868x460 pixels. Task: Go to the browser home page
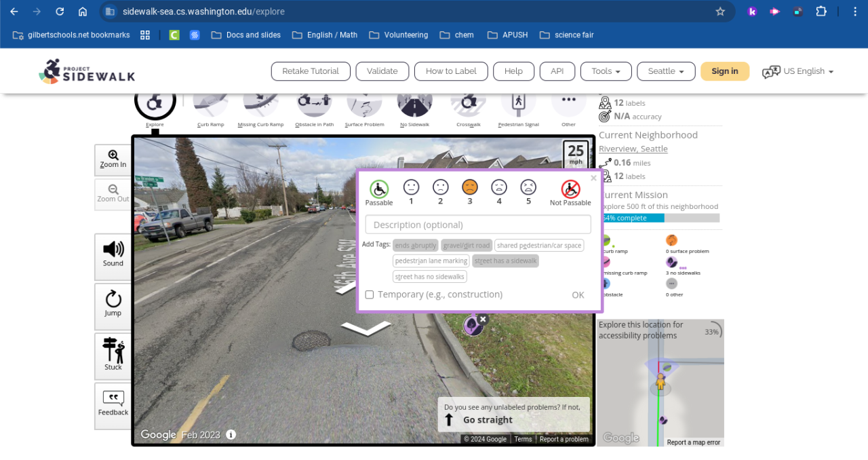[83, 12]
